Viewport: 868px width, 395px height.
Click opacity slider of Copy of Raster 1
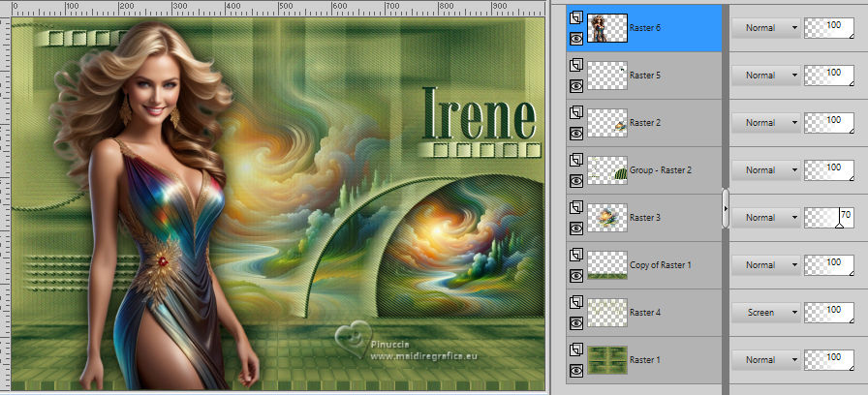coord(828,265)
